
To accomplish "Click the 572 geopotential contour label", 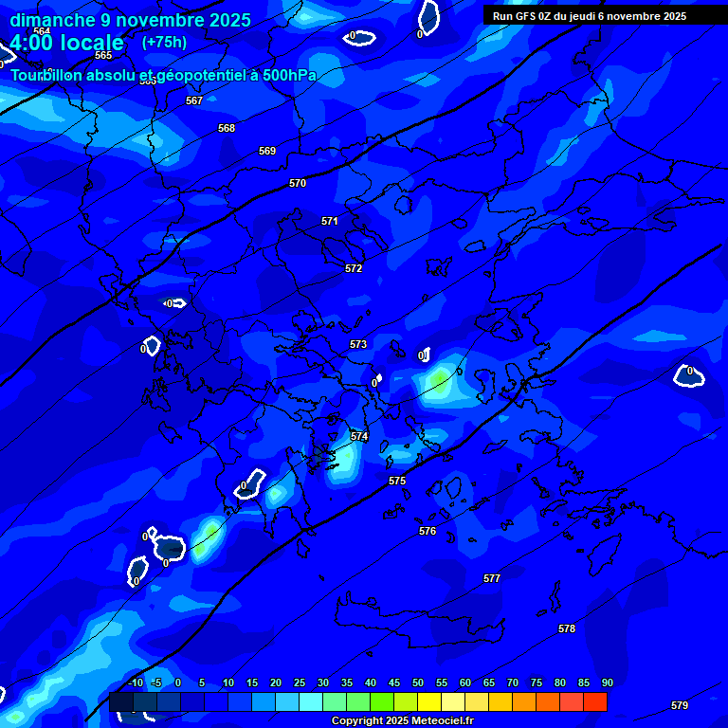I will click(354, 268).
